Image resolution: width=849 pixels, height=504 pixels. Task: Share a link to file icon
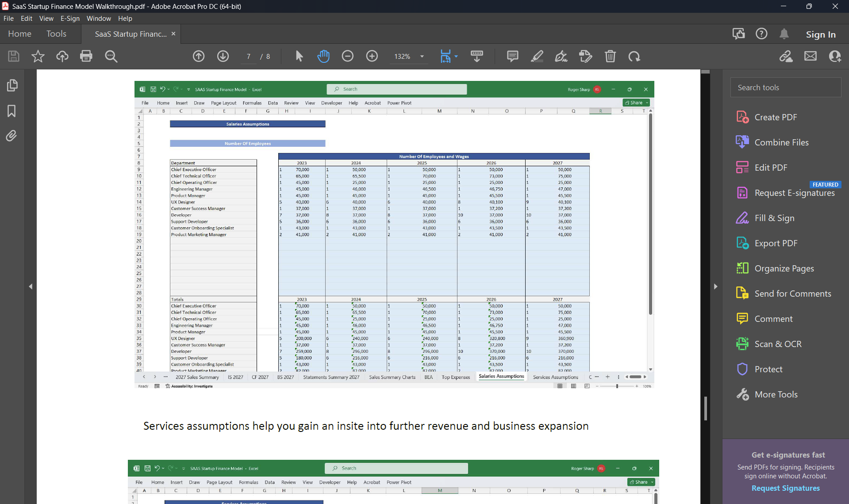pyautogui.click(x=786, y=56)
